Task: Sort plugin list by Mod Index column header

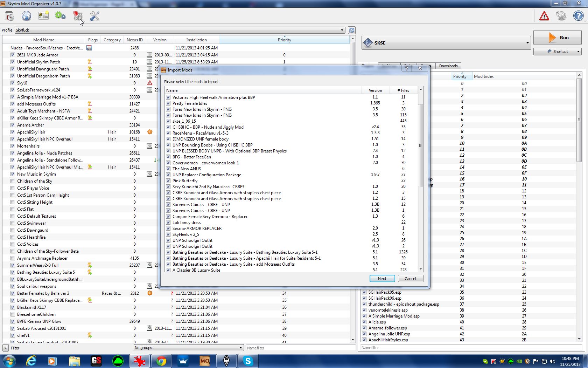Action: coord(524,76)
